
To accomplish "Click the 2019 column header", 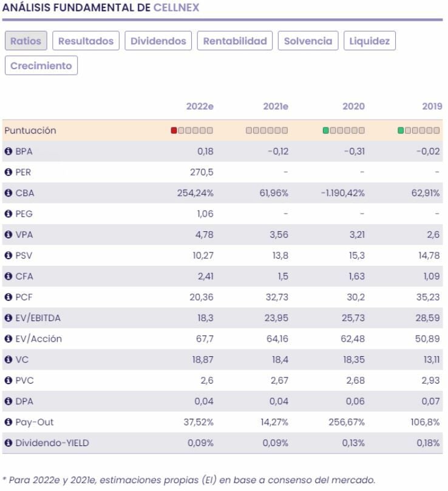I will (431, 106).
